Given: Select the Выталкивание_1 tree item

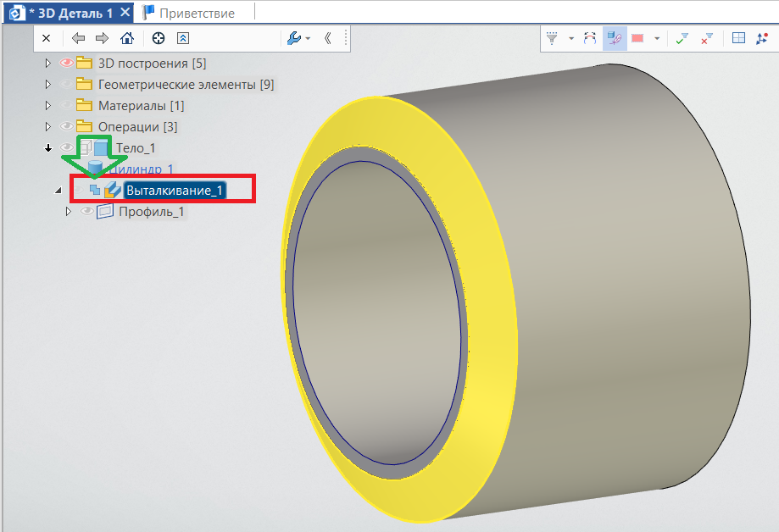Looking at the screenshot, I should click(x=174, y=191).
